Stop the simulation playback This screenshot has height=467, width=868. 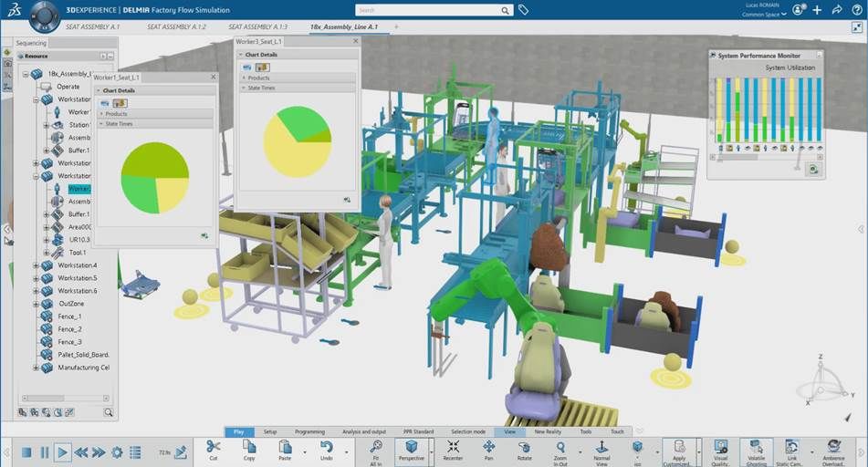[x=26, y=452]
